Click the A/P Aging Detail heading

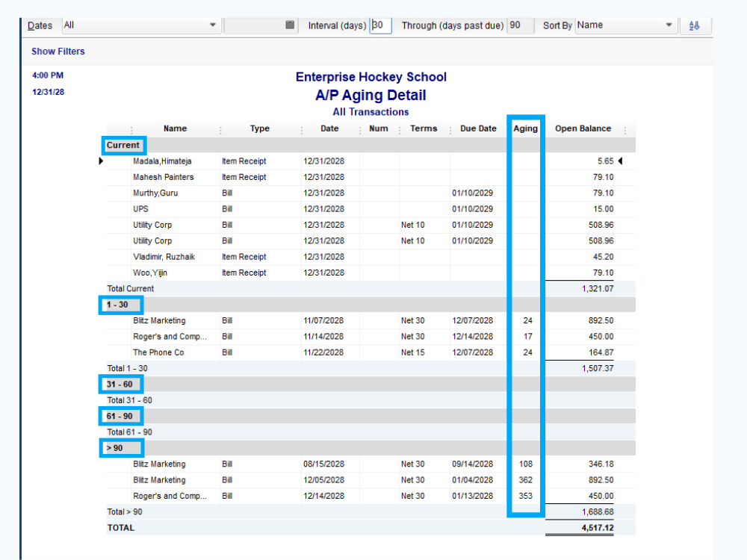(x=371, y=95)
